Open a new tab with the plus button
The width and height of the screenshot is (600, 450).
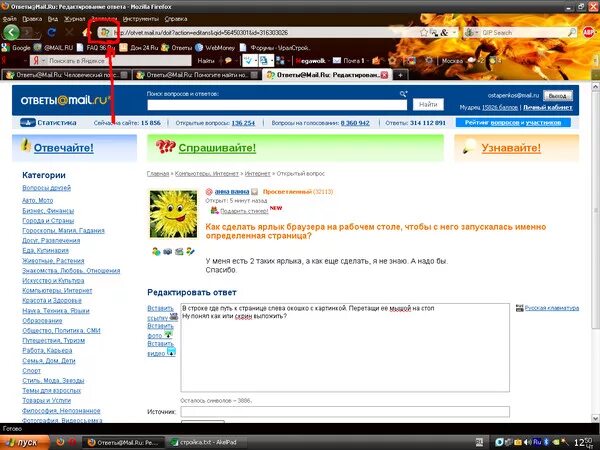click(x=400, y=75)
